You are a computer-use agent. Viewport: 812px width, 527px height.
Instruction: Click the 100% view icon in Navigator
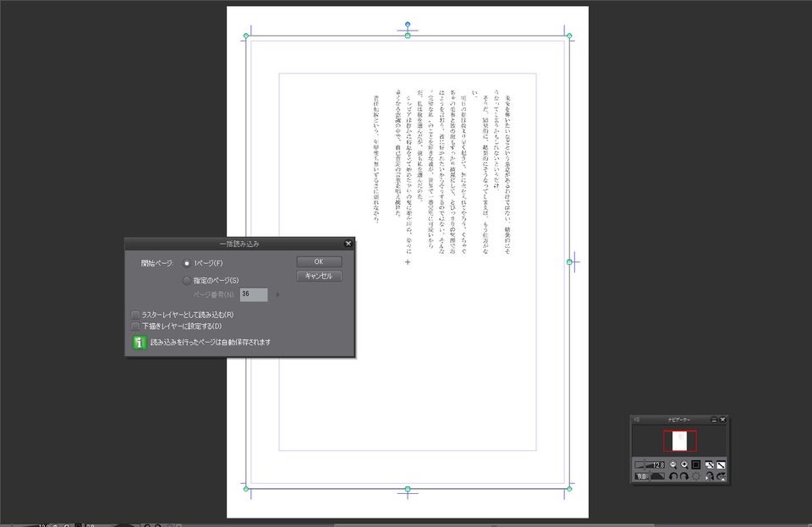(x=696, y=464)
